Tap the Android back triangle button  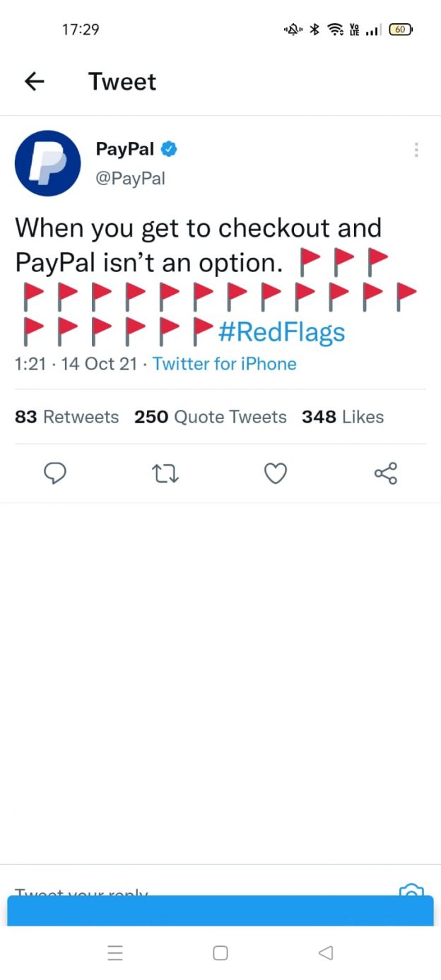point(326,953)
